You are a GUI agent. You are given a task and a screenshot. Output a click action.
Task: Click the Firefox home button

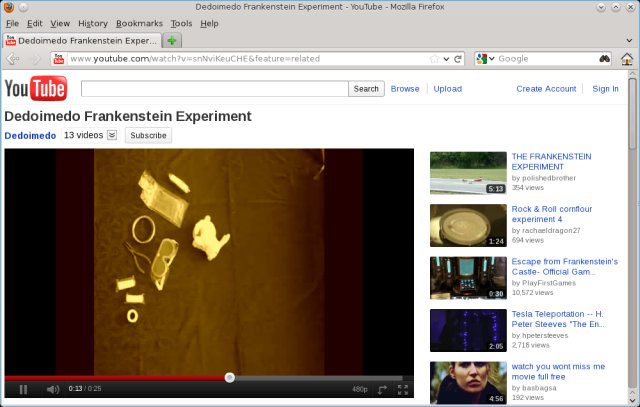coord(627,59)
